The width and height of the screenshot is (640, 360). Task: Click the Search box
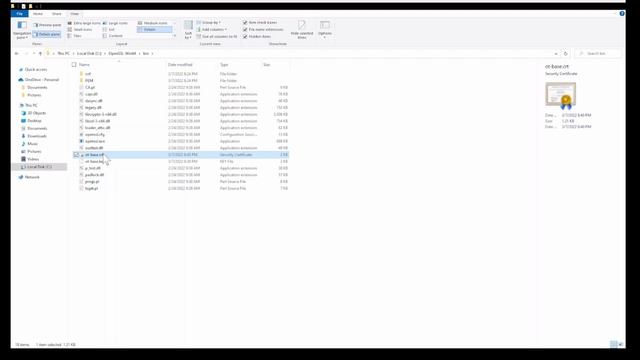coord(598,53)
